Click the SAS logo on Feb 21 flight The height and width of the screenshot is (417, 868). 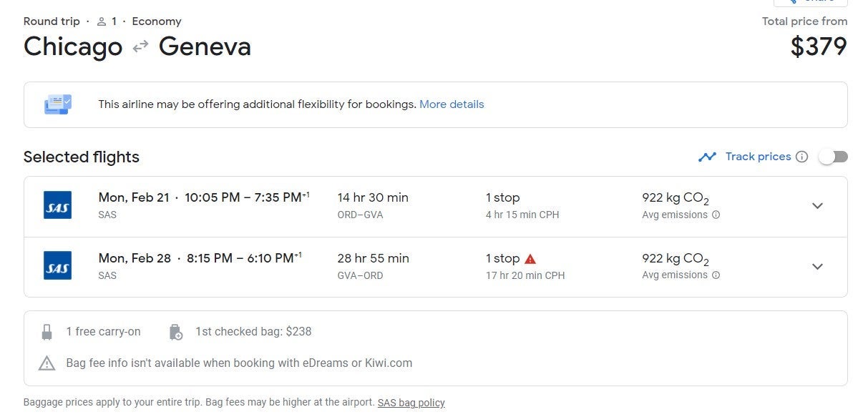tap(57, 205)
